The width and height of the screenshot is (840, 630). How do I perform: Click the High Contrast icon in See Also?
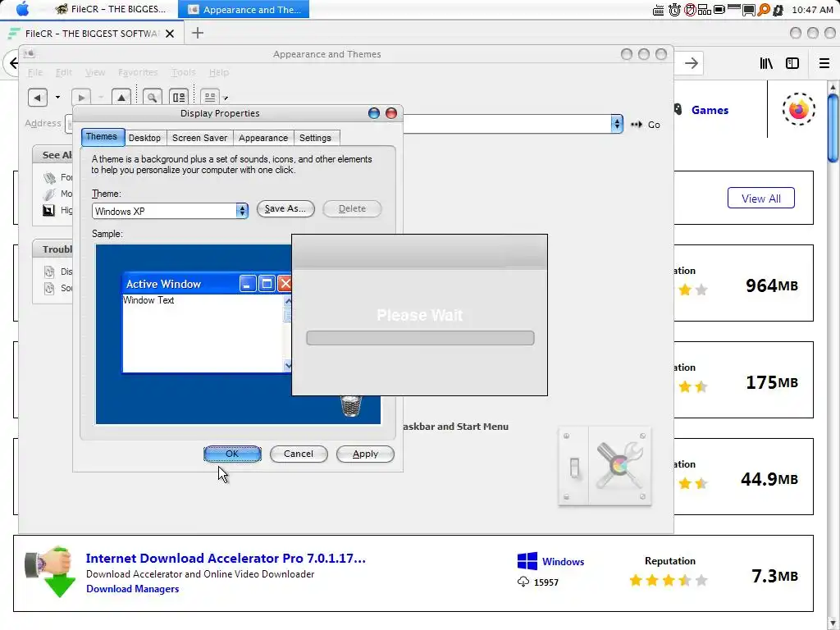[48, 210]
